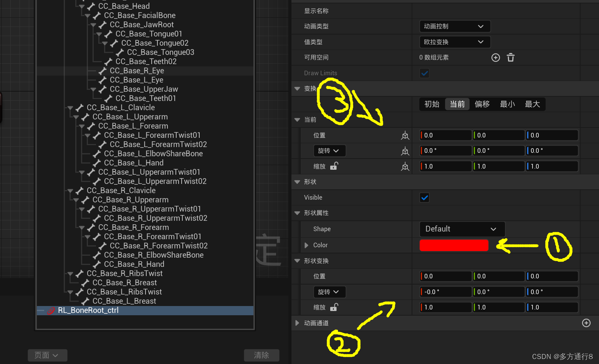The height and width of the screenshot is (364, 599).
Task: Click 当前 缩放 Z value field
Action: pyautogui.click(x=552, y=166)
